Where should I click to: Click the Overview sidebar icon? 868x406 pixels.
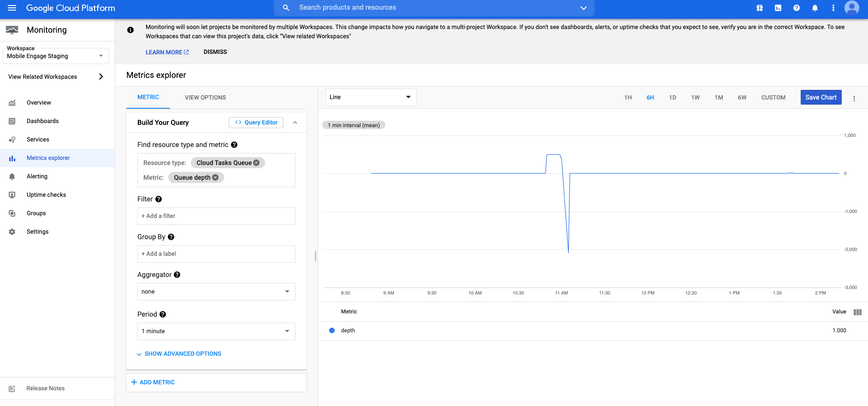12,103
